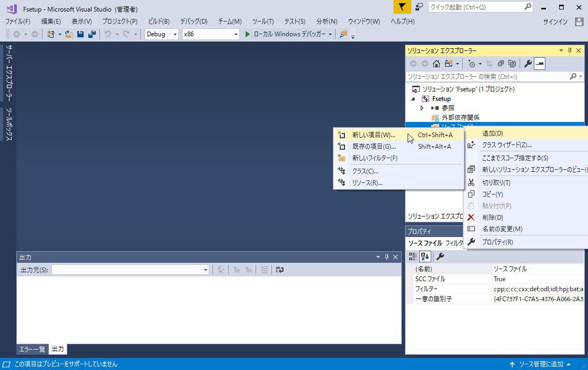Choose クラス(C)... from the submenu

(x=399, y=171)
